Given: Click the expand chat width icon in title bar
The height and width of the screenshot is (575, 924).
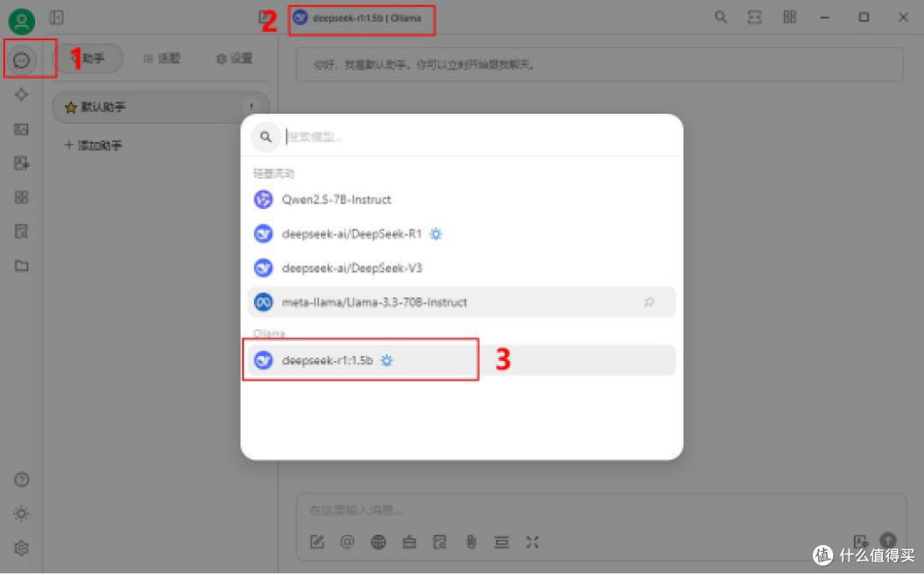Looking at the screenshot, I should click(x=755, y=17).
